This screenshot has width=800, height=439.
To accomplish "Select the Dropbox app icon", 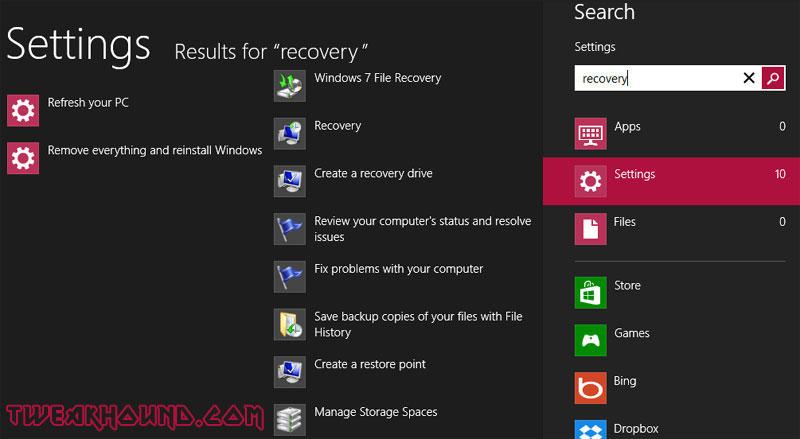I will coord(590,429).
